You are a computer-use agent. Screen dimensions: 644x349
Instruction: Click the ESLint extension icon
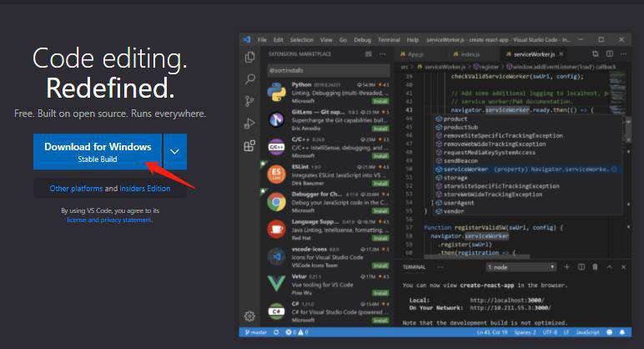(276, 174)
